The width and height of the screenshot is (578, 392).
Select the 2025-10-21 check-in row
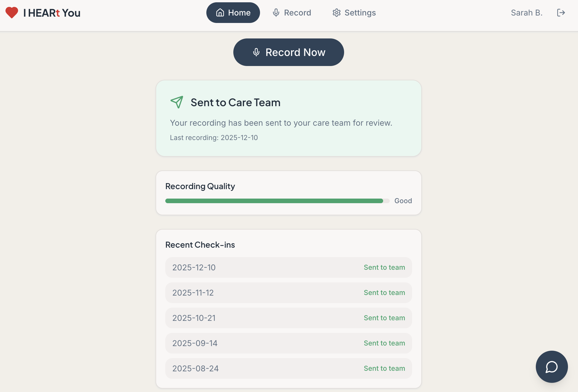[289, 318]
